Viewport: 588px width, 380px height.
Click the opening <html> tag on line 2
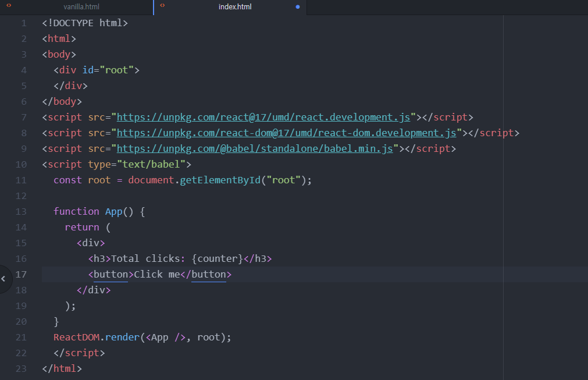coord(59,39)
